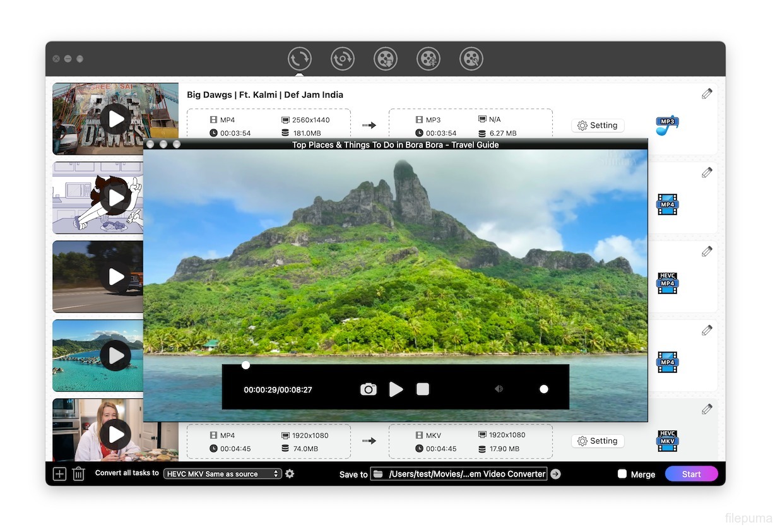Switch to the first Convert tab in top toolbar
The width and height of the screenshot is (780, 532).
click(x=300, y=59)
